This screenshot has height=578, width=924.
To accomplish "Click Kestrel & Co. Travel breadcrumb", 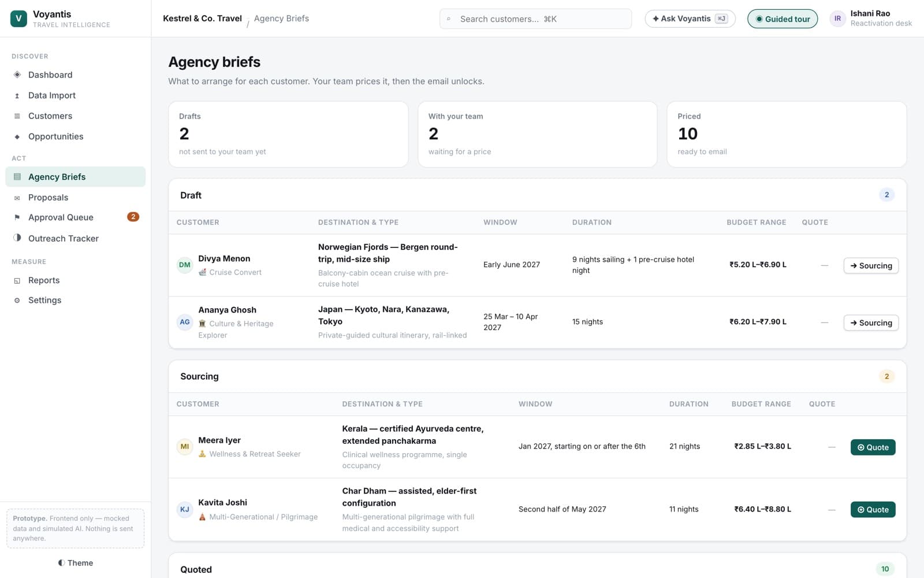I will click(x=202, y=18).
